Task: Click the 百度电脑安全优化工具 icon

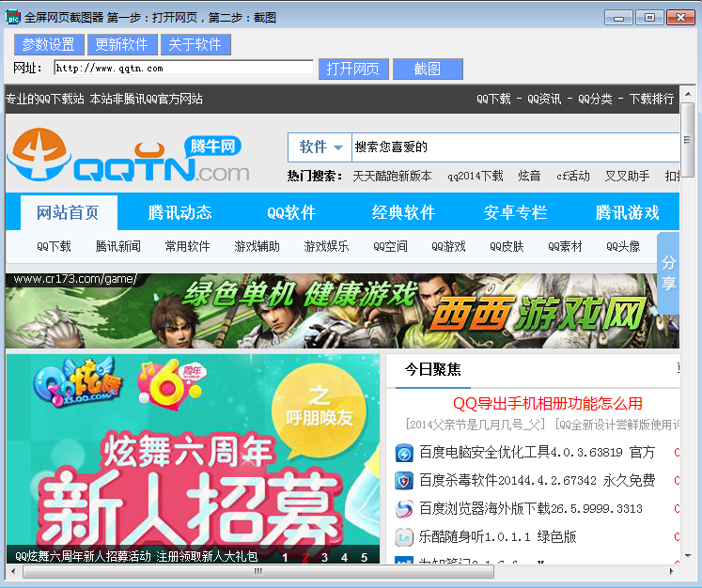Action: [x=404, y=453]
